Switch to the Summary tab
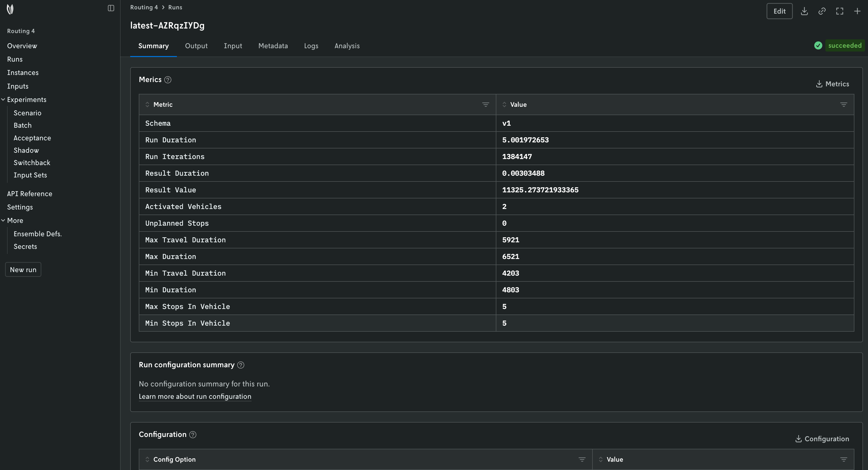 [153, 46]
